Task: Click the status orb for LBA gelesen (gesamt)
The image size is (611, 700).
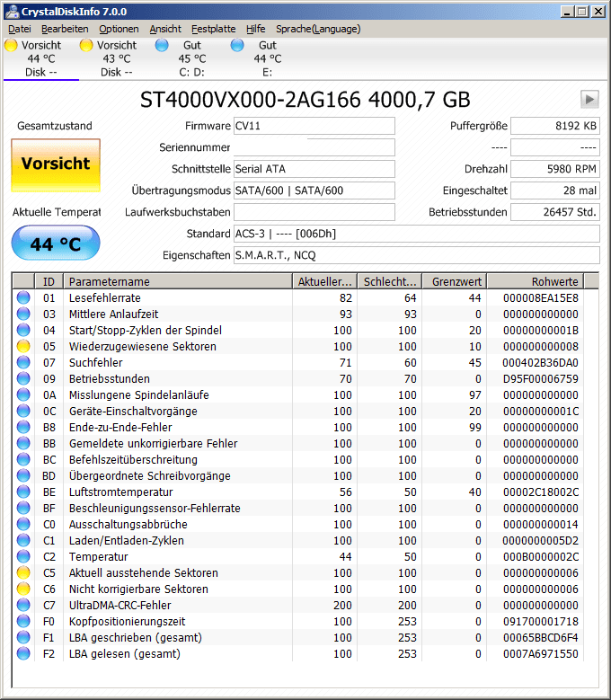Action: pyautogui.click(x=23, y=653)
